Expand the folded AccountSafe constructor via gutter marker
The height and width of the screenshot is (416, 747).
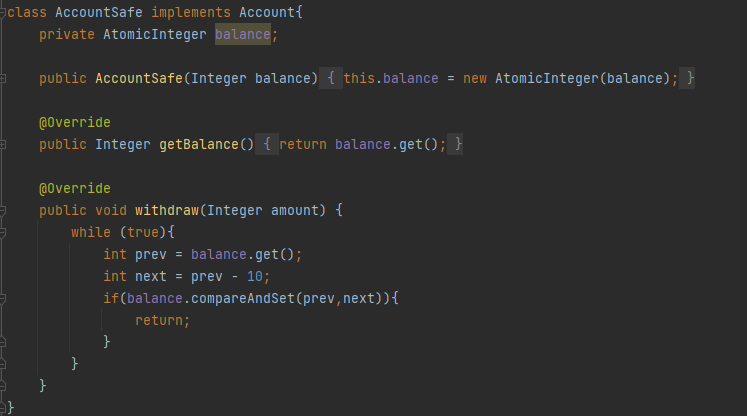2,78
